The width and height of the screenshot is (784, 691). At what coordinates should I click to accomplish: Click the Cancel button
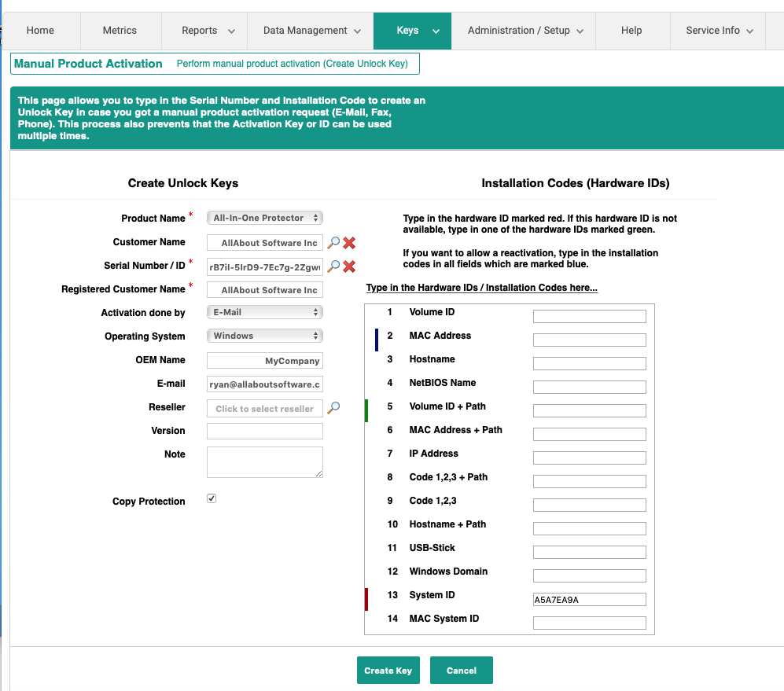click(x=462, y=671)
